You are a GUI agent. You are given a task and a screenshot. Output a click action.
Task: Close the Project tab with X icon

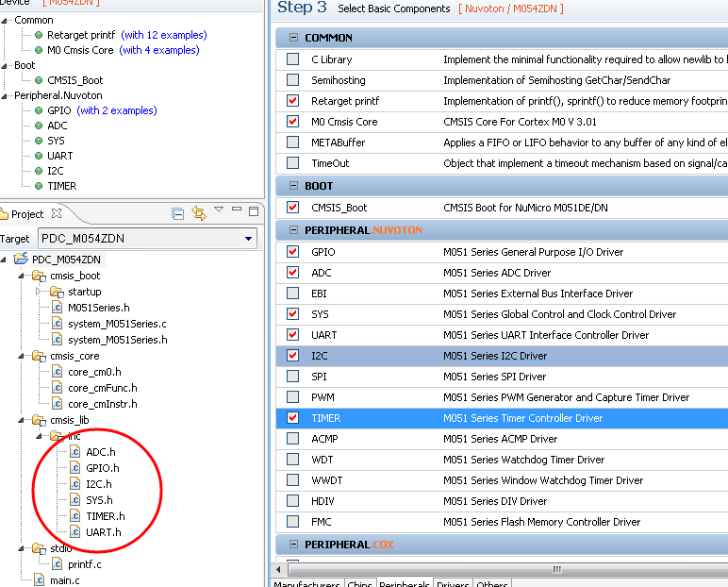pyautogui.click(x=57, y=213)
